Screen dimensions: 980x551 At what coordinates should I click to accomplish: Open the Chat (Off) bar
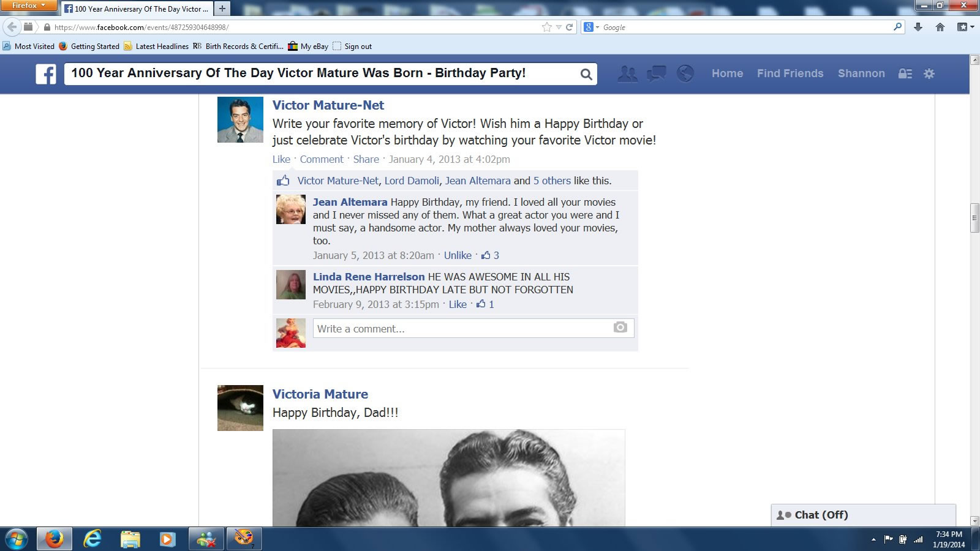coord(863,515)
